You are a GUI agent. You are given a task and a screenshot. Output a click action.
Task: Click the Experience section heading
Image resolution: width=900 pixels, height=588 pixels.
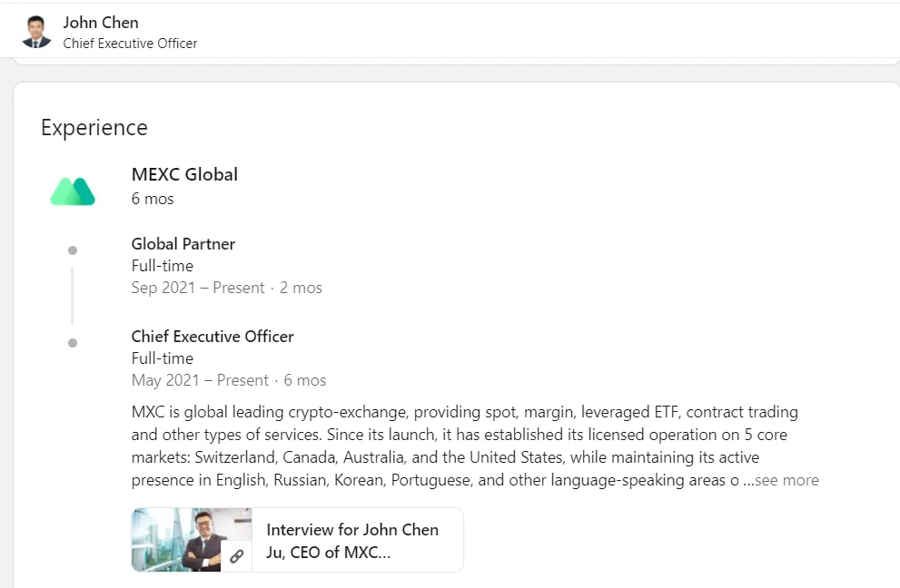[x=94, y=128]
